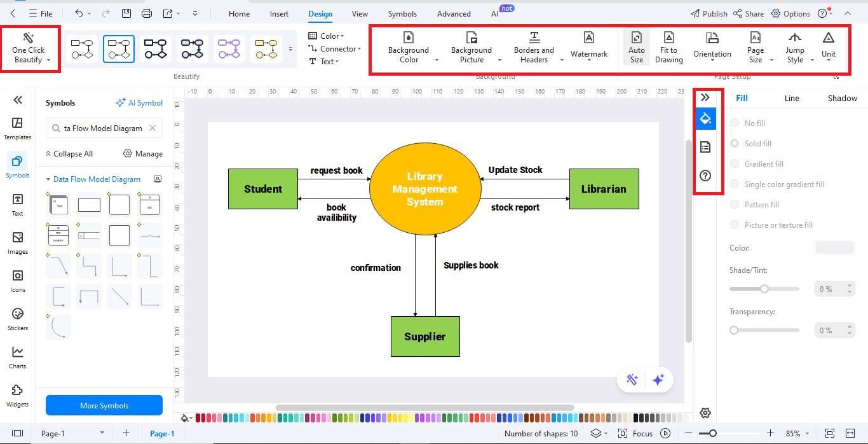
Task: Switch to the Symbols ribbon tab
Action: [x=402, y=13]
